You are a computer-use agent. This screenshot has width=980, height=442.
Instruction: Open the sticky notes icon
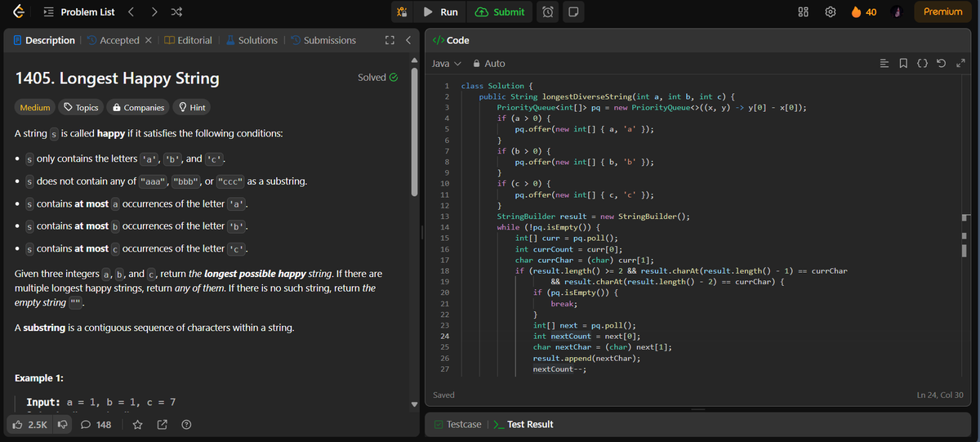[573, 12]
